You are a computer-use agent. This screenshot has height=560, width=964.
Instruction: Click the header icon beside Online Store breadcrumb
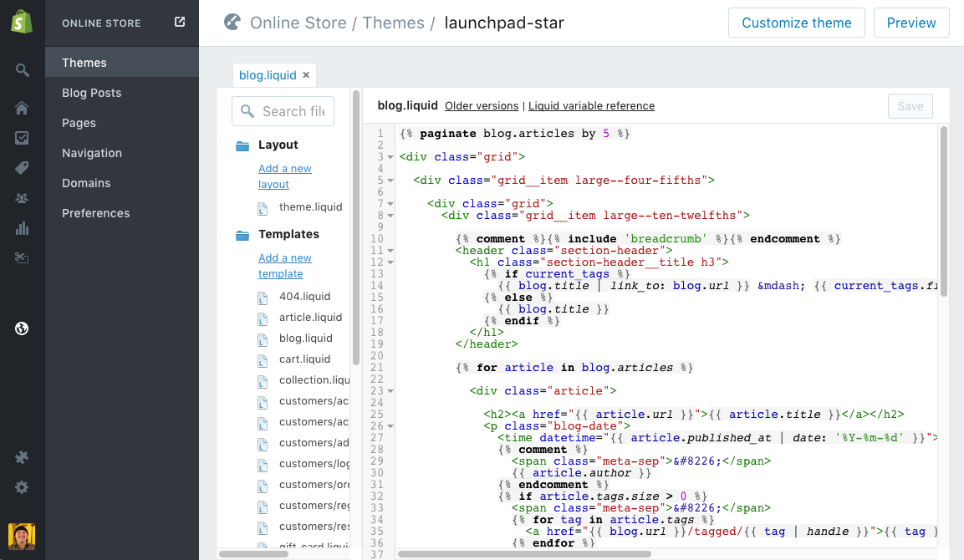232,22
